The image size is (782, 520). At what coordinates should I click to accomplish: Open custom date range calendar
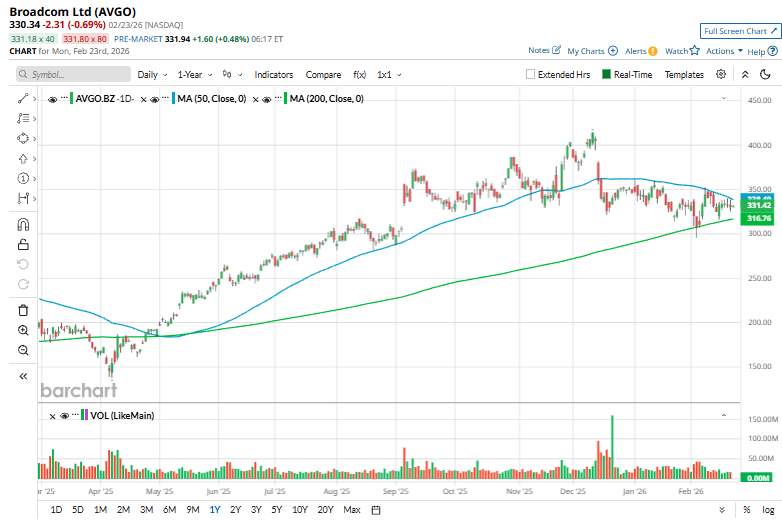click(x=376, y=510)
